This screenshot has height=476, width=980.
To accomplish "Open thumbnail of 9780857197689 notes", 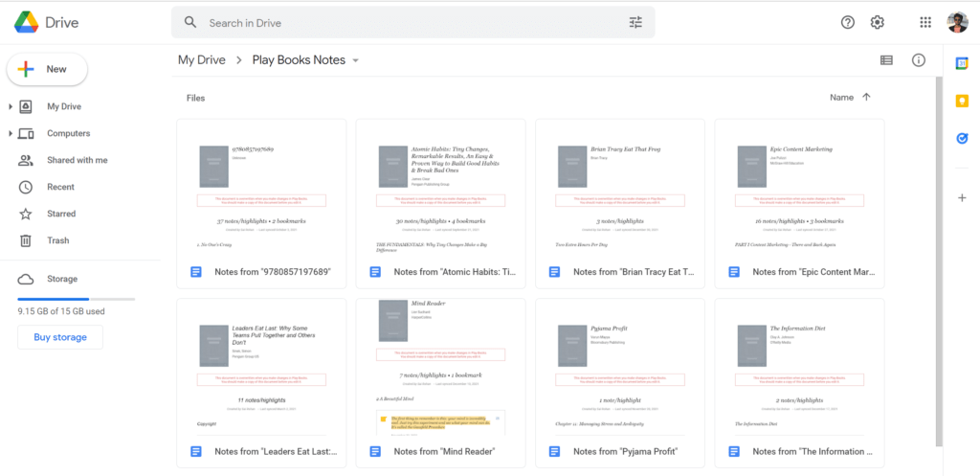I will tap(261, 188).
